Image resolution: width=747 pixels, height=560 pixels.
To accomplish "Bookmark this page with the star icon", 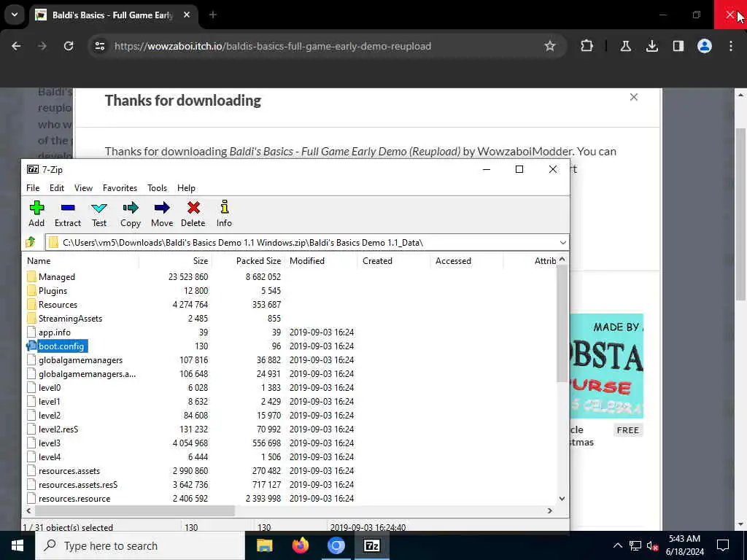I will [x=550, y=46].
